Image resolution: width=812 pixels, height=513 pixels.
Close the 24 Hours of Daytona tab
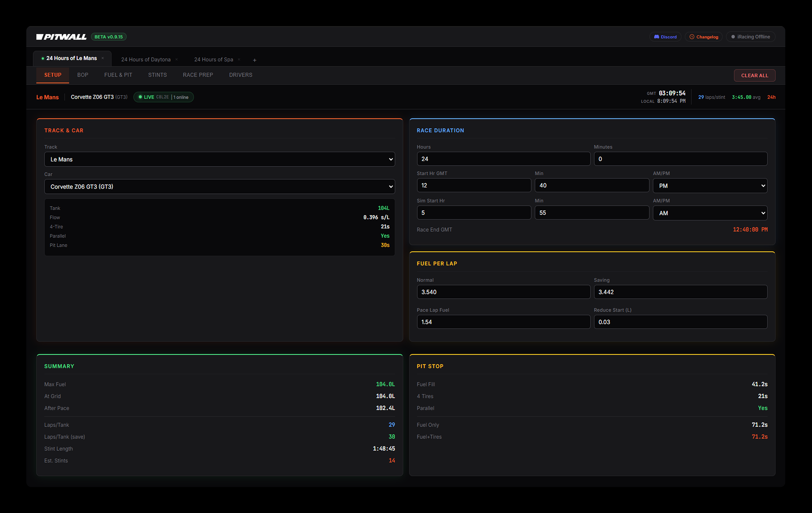[x=176, y=59]
